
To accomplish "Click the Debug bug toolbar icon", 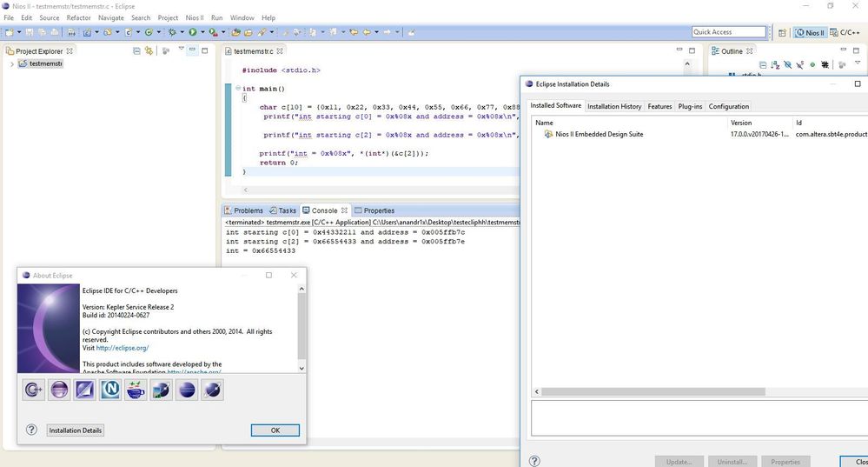I will click(x=172, y=32).
